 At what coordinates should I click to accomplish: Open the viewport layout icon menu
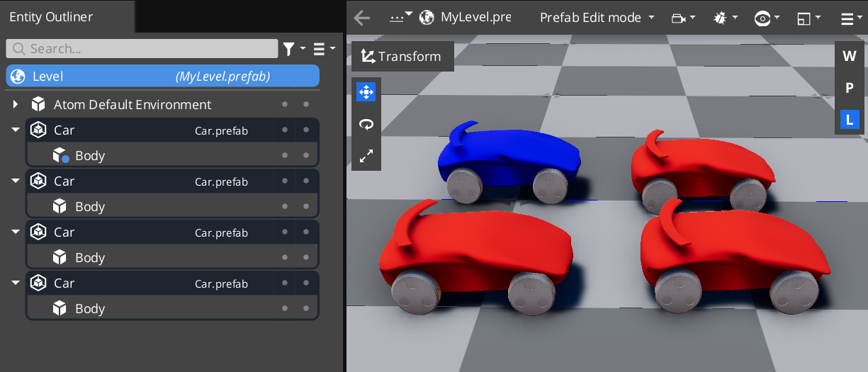tap(808, 18)
